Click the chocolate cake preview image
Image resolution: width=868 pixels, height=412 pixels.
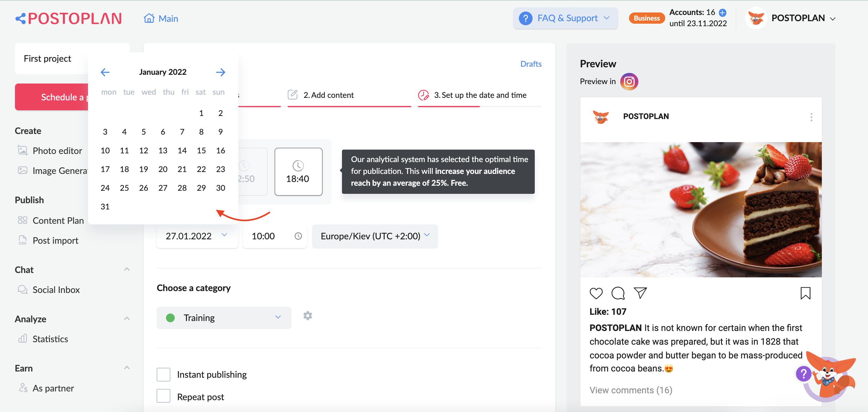pyautogui.click(x=701, y=209)
